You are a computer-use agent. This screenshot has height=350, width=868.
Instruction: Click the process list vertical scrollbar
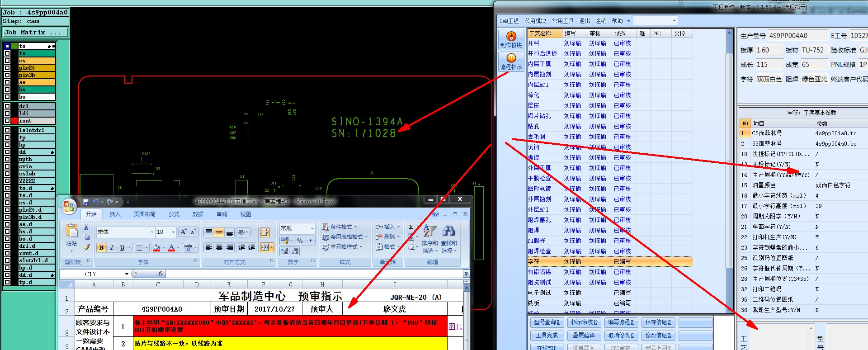(x=729, y=172)
